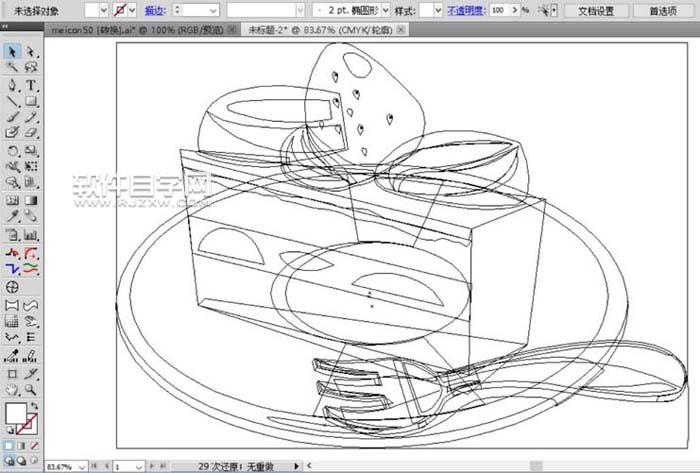Select the Selection (black arrow) tool
This screenshot has height=473, width=700.
click(x=12, y=51)
